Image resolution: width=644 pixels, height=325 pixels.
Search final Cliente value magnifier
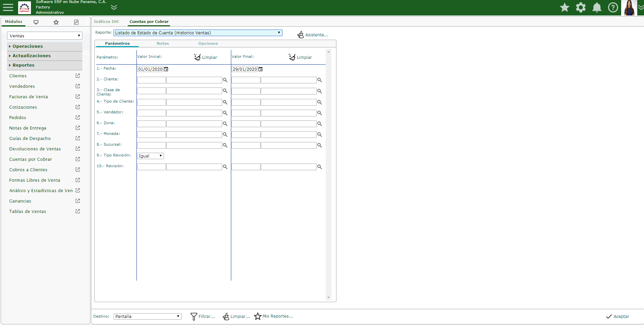(320, 80)
